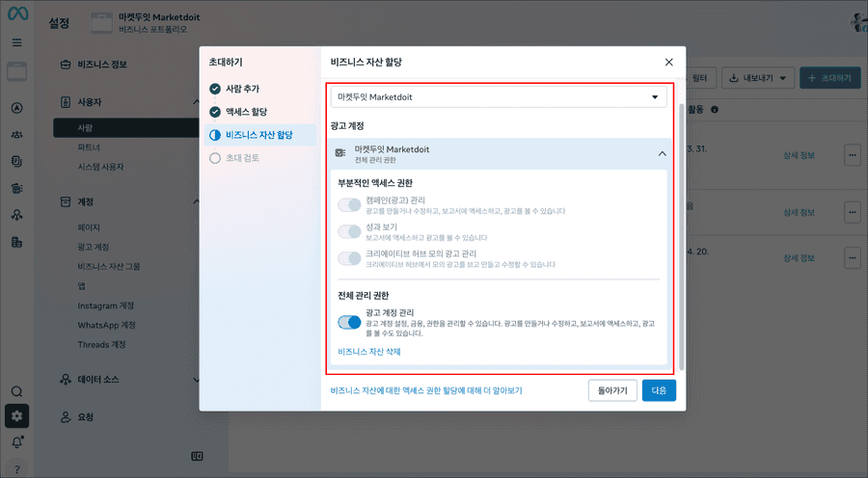The height and width of the screenshot is (478, 868).
Task: Open 비즈니스 자산 그룹 in sidebar
Action: click(108, 266)
